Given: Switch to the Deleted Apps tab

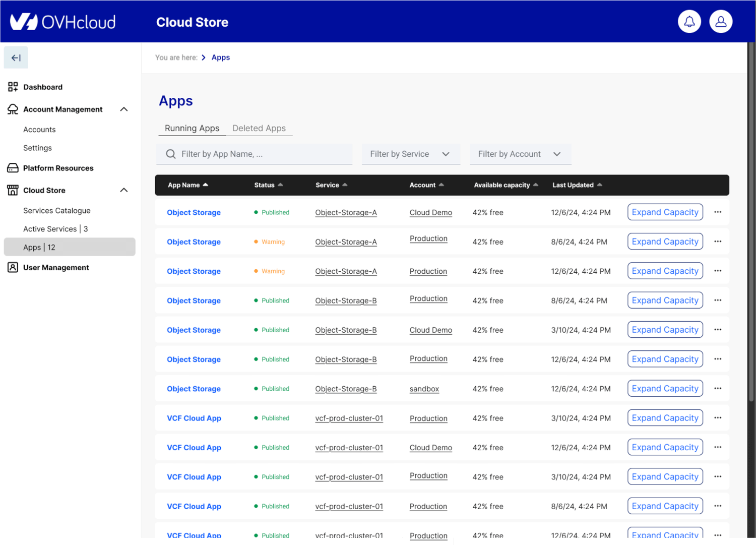Looking at the screenshot, I should [259, 128].
